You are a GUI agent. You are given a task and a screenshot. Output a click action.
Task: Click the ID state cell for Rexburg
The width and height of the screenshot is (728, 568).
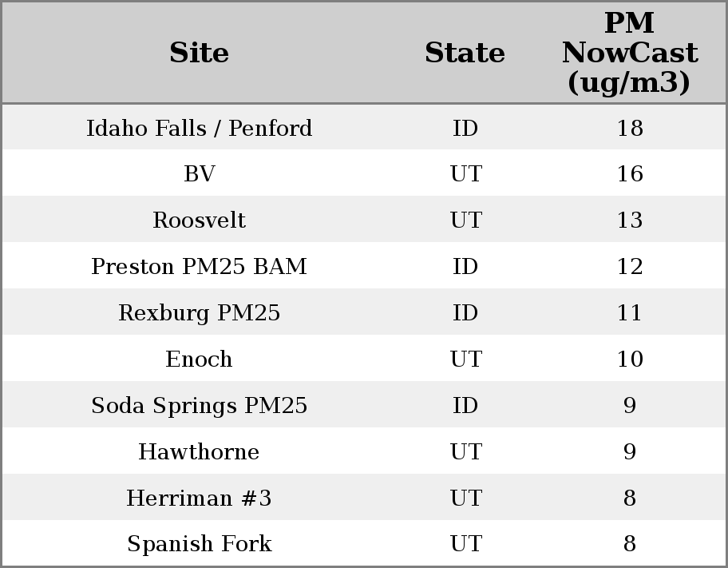click(465, 313)
